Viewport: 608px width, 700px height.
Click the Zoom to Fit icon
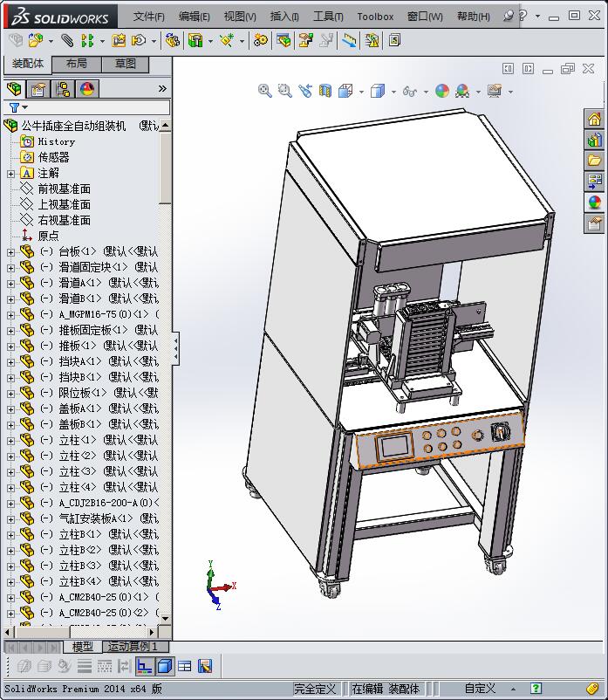coord(265,91)
